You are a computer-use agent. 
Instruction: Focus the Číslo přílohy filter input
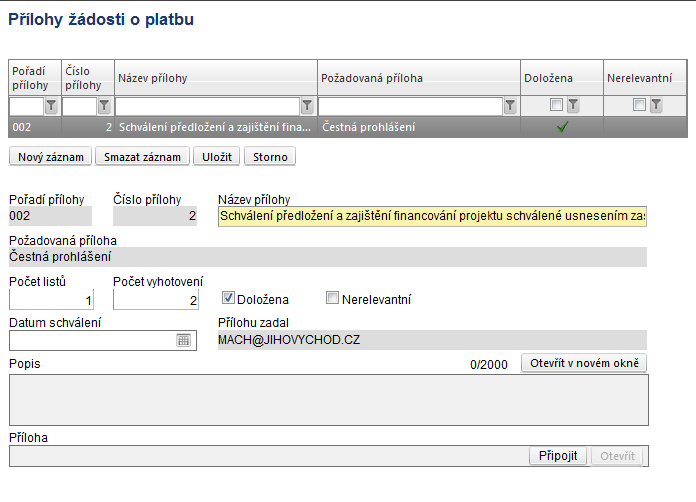point(79,106)
